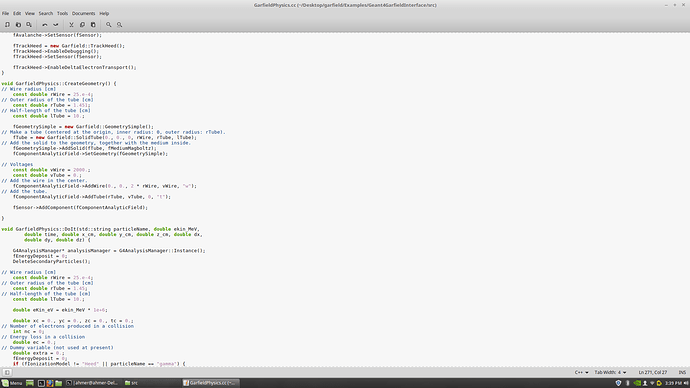
Task: Click the Find and Replace icon
Action: tap(119, 25)
